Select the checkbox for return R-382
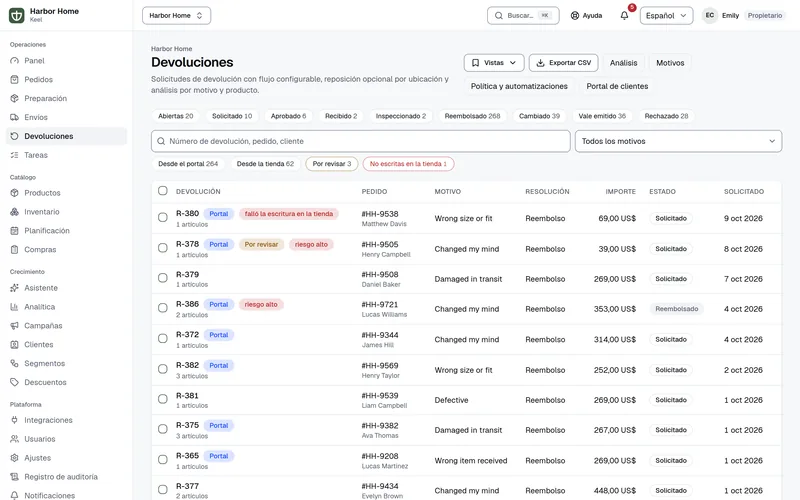The height and width of the screenshot is (500, 800). point(163,369)
